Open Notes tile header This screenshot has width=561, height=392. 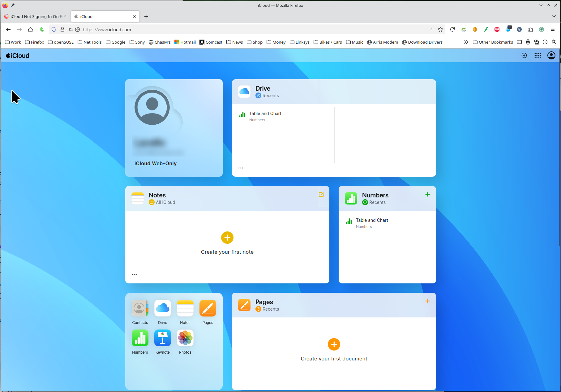227,198
